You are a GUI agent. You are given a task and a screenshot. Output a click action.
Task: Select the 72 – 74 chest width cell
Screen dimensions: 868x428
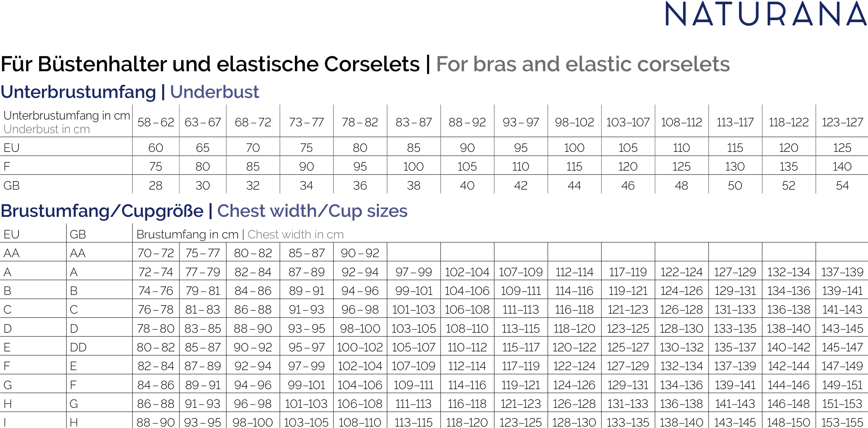(156, 272)
